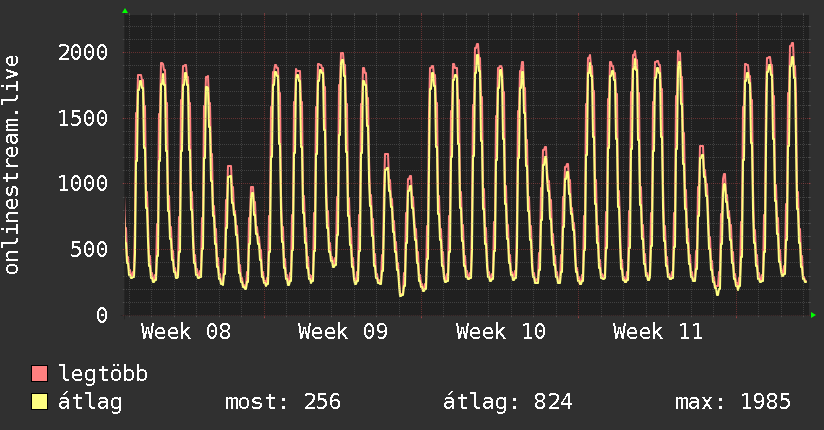Pick the Week 11 axis label
Screen dimensions: 824x430
point(658,332)
